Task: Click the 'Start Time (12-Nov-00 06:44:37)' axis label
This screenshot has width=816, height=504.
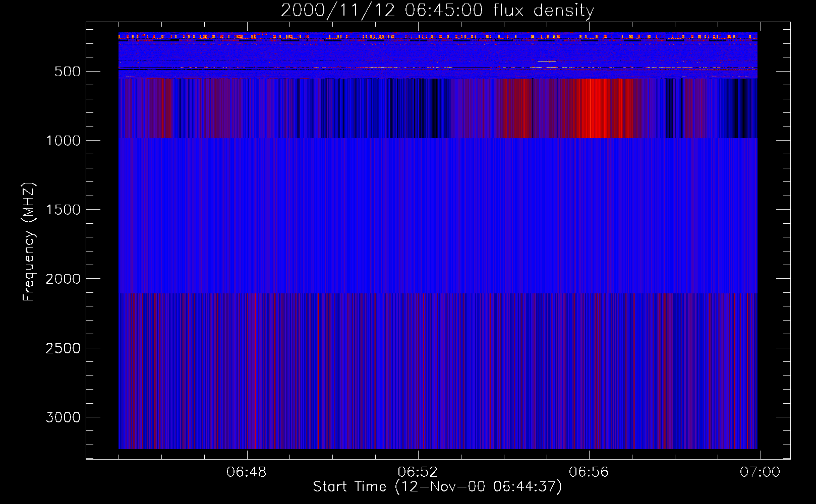Action: point(437,487)
